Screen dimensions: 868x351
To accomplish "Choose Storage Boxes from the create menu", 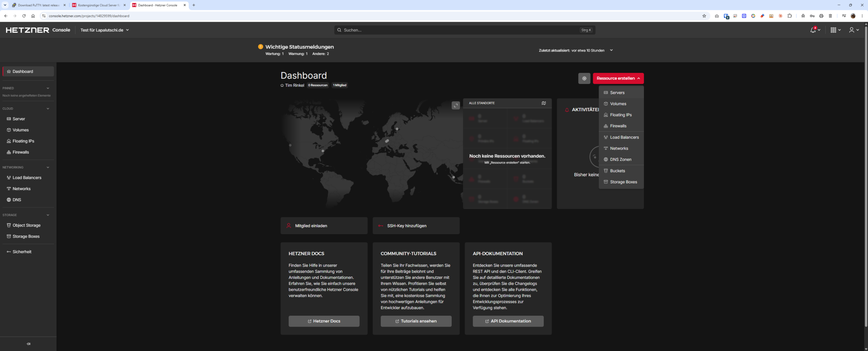I will [x=621, y=182].
